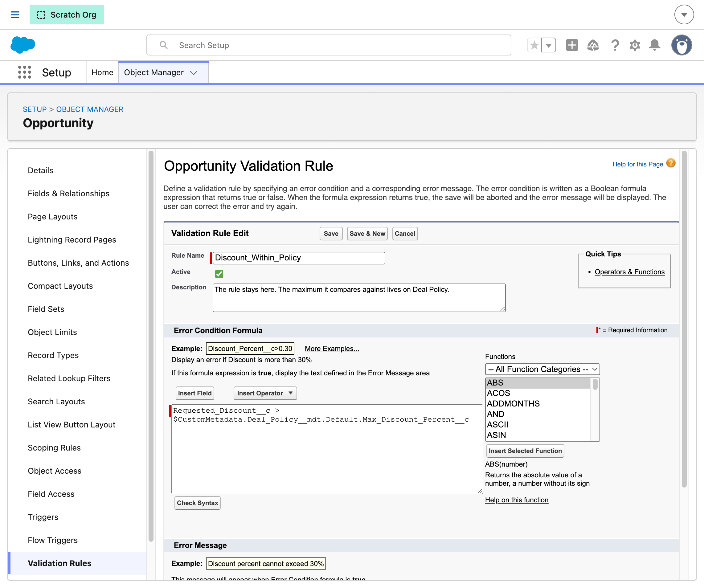Click into the Description text area

point(359,298)
